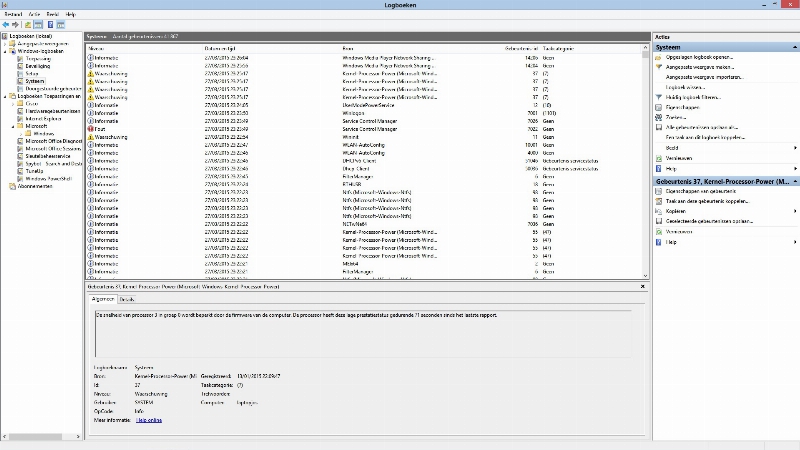Open the Bestand menu
Screen dimensions: 800x450
tap(13, 14)
